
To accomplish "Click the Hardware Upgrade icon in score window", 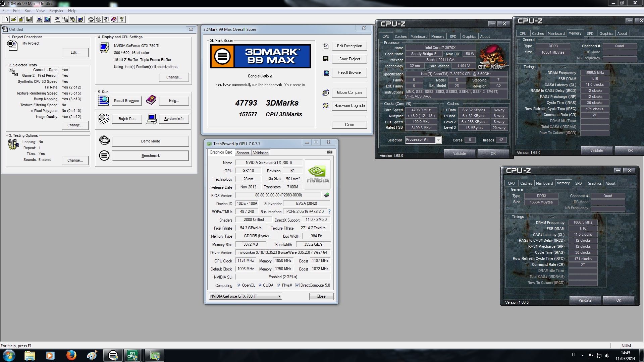I will 325,106.
